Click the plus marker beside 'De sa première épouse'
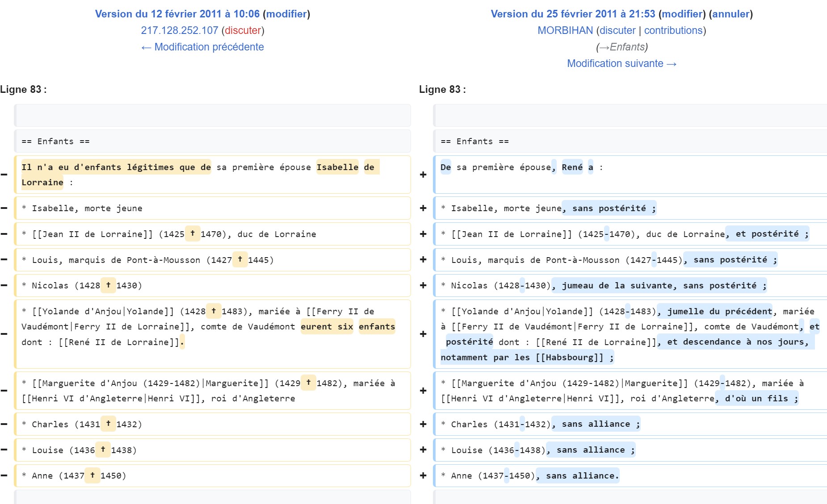 point(423,175)
